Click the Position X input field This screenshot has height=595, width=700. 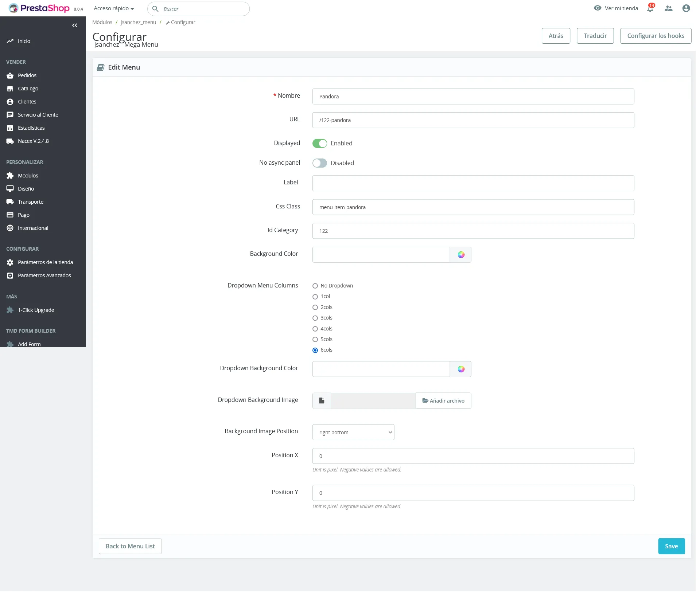(473, 456)
